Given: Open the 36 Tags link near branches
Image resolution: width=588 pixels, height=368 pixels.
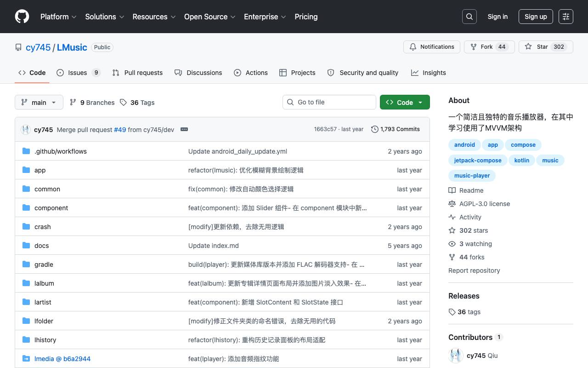Looking at the screenshot, I should [x=137, y=103].
